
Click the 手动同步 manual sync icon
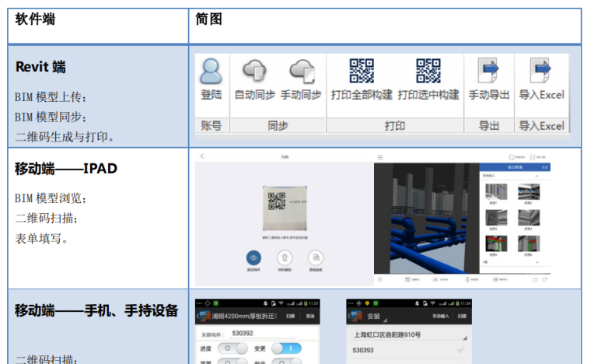coord(301,71)
